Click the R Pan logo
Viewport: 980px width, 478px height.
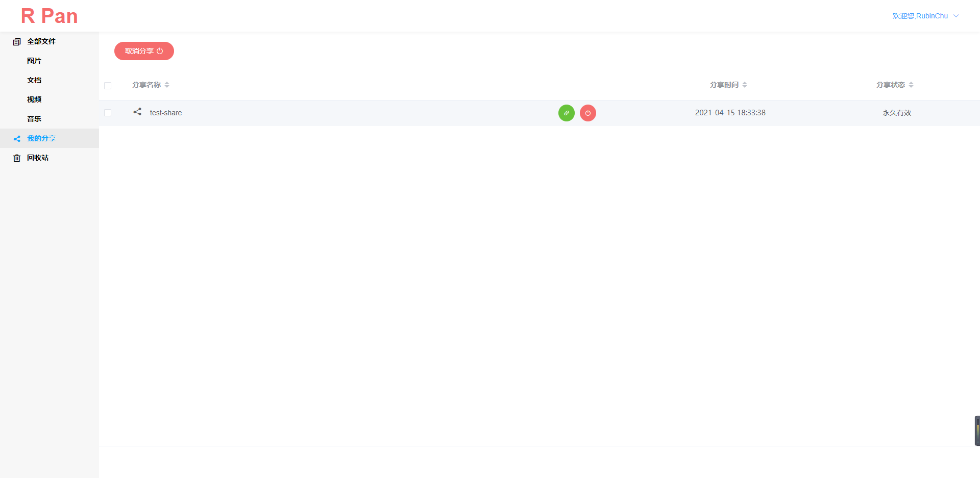click(x=50, y=16)
